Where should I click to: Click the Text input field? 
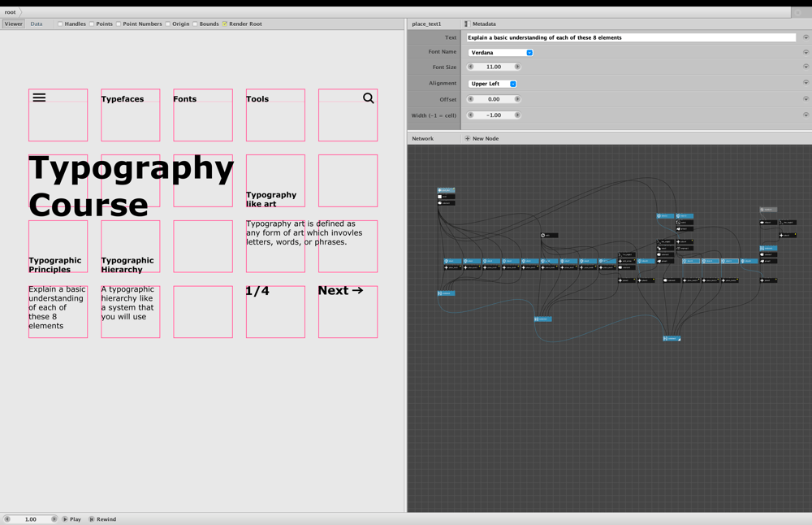(x=631, y=37)
